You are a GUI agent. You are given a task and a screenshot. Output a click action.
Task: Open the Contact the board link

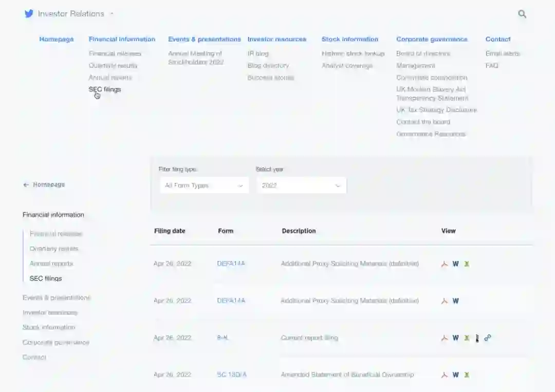click(423, 122)
